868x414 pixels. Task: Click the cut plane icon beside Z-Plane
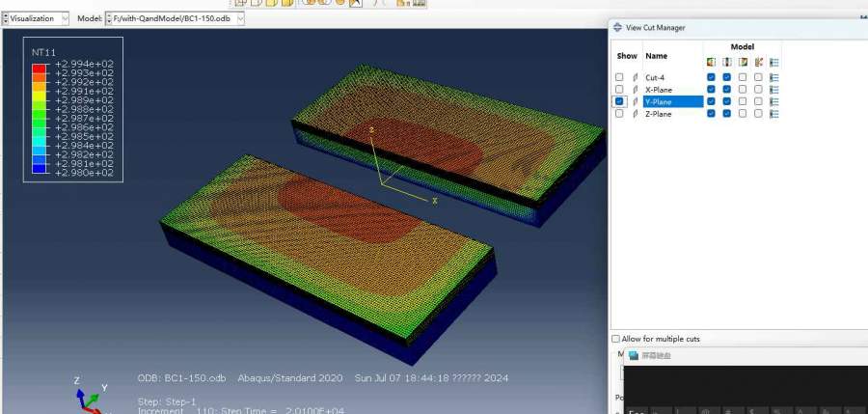pyautogui.click(x=636, y=114)
